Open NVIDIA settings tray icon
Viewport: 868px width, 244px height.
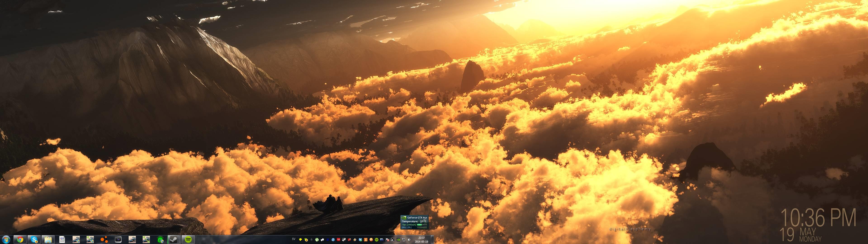[x=398, y=240]
